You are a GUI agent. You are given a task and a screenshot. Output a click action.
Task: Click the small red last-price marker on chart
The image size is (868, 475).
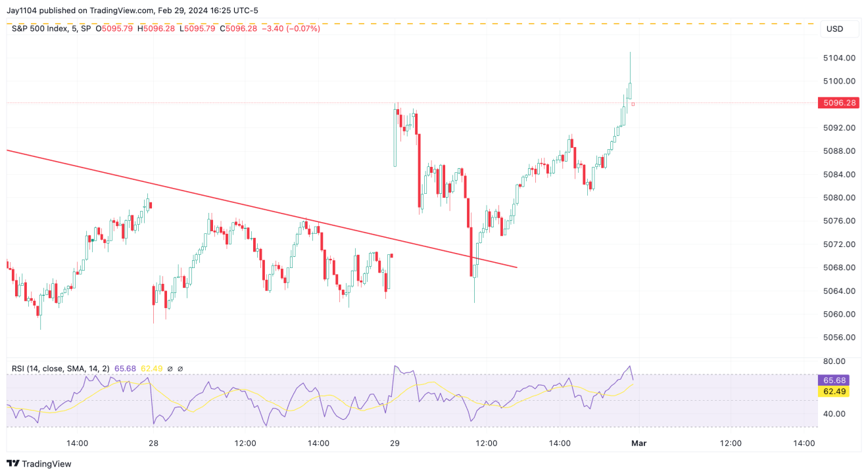(633, 104)
